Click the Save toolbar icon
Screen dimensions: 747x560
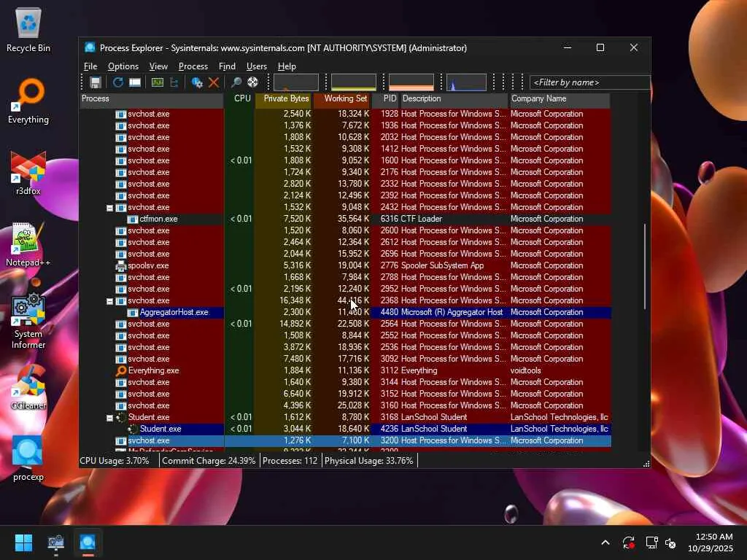(96, 82)
